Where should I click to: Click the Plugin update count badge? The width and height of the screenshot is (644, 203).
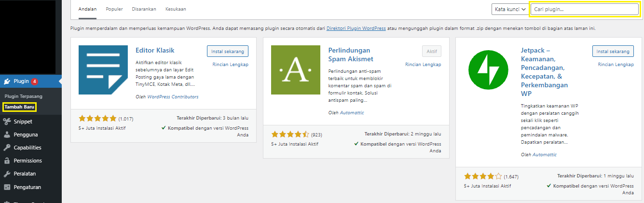[35, 81]
